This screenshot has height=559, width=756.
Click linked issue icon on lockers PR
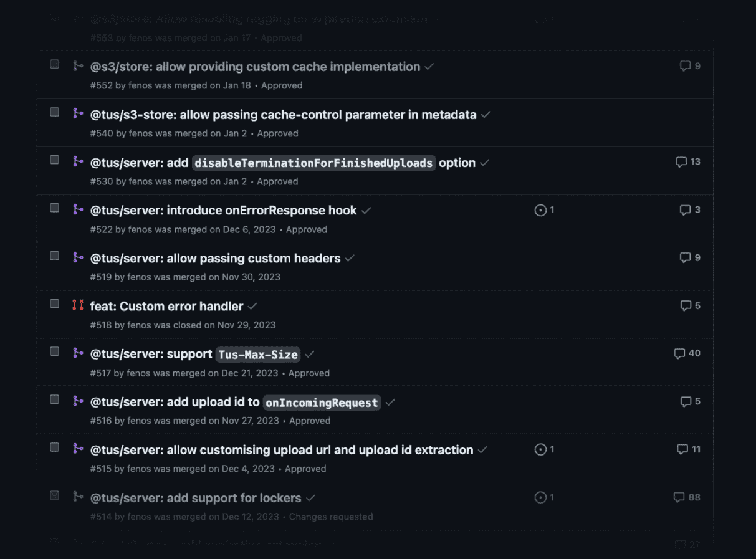click(x=540, y=497)
